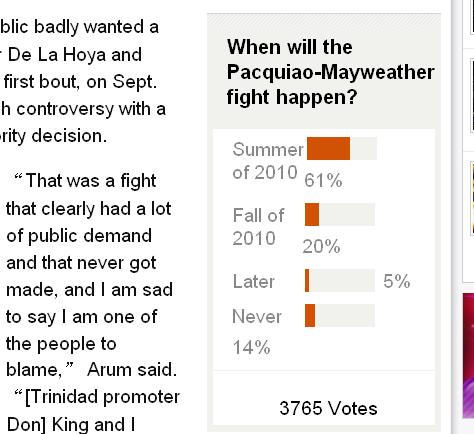
Task: Click the poll question heading
Action: click(x=330, y=72)
